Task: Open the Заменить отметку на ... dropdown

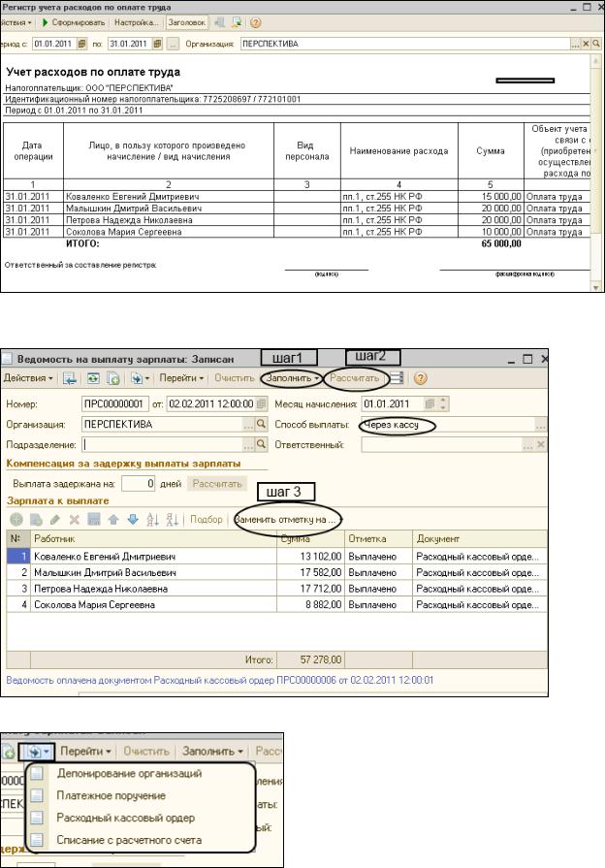Action: [288, 519]
